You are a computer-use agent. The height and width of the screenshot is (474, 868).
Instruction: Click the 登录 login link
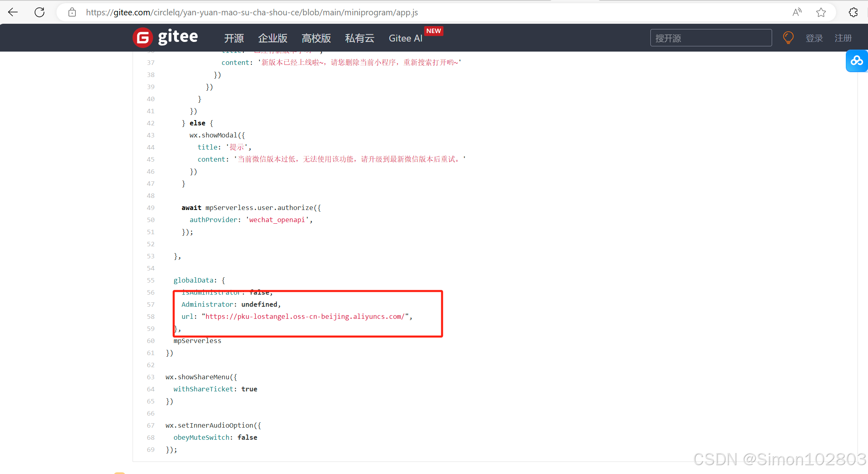pos(814,38)
